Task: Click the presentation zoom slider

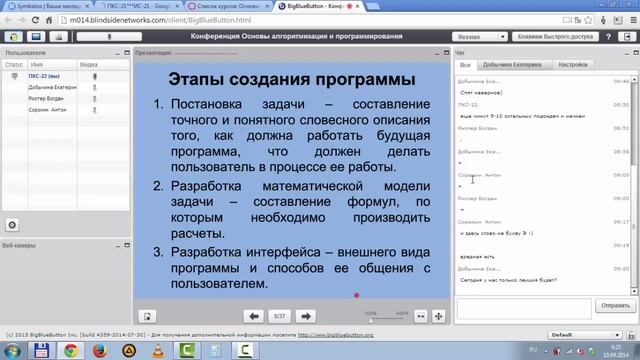Action: point(386,319)
